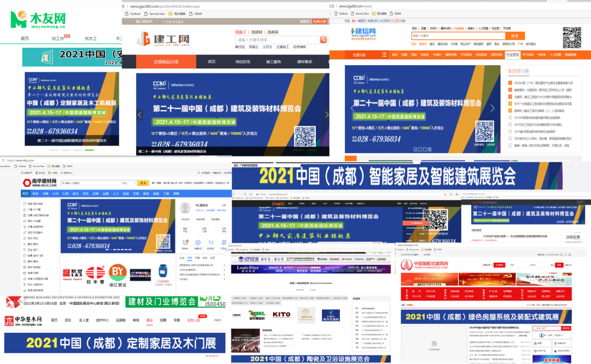Click the 免费注册 registration link on 建工网
Screen dimensions: 591x364
click(x=320, y=21)
